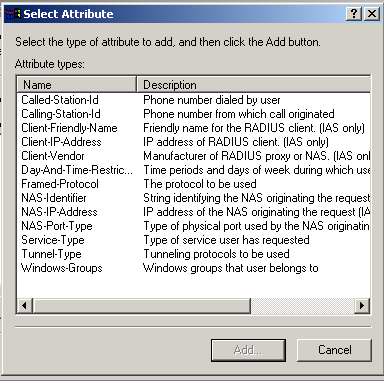This screenshot has height=383, width=384.
Task: Click the right scroll arrow
Action: point(362,306)
